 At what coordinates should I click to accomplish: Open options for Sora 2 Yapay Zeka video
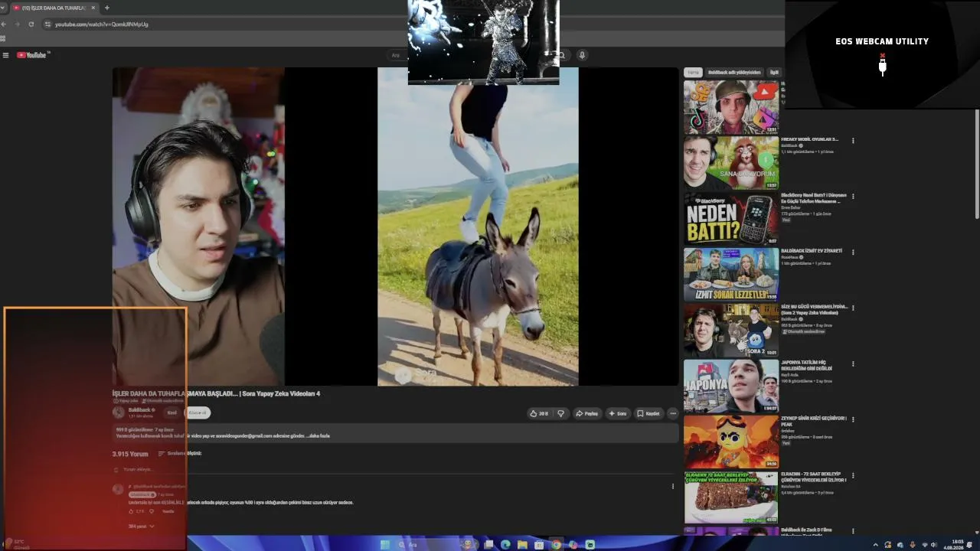click(x=853, y=308)
